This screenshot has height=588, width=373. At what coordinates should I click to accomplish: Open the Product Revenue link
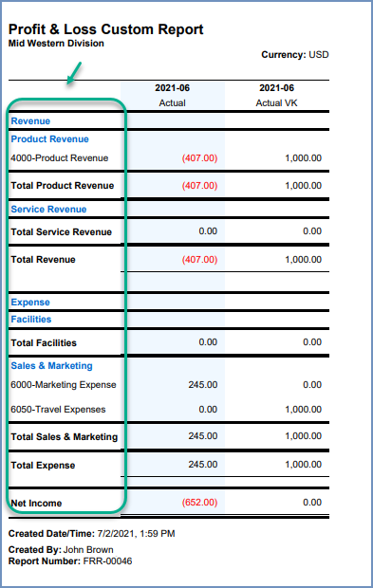(50, 139)
